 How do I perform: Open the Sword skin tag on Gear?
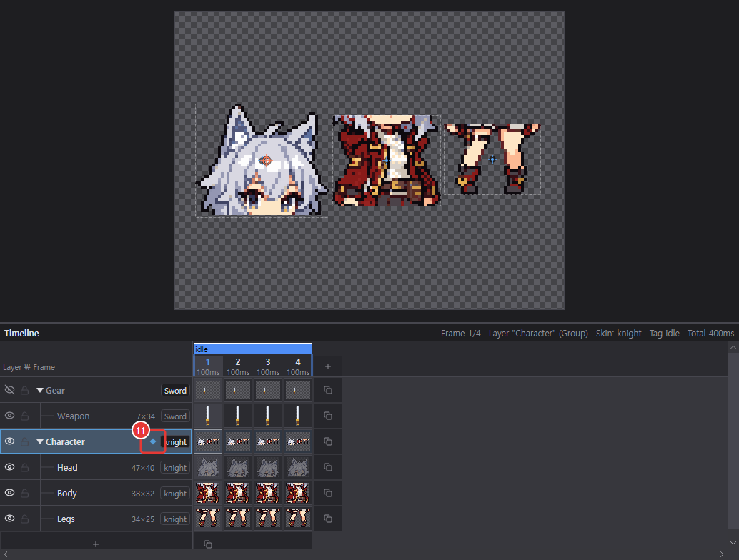coord(175,391)
